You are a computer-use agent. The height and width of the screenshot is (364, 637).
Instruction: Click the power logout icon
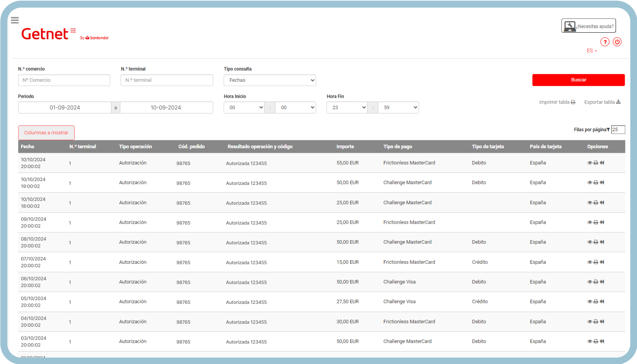617,42
